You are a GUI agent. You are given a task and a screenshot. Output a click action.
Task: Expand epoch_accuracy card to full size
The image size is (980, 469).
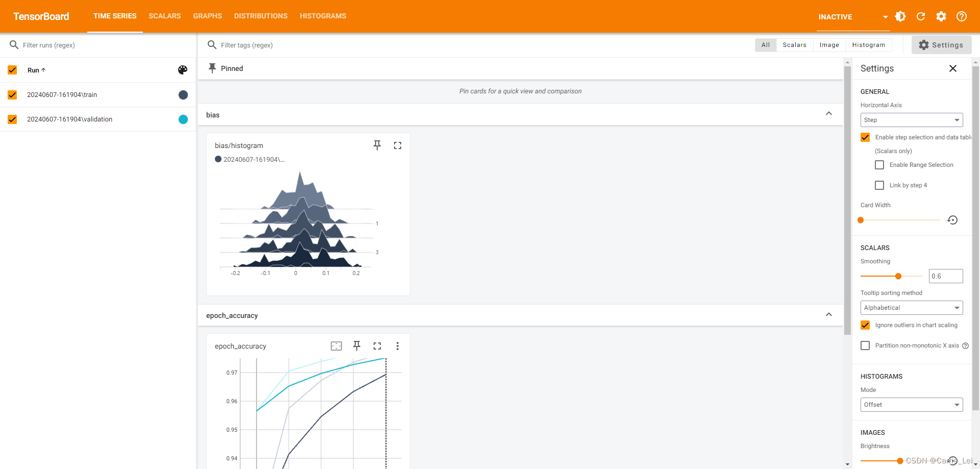[x=377, y=346]
